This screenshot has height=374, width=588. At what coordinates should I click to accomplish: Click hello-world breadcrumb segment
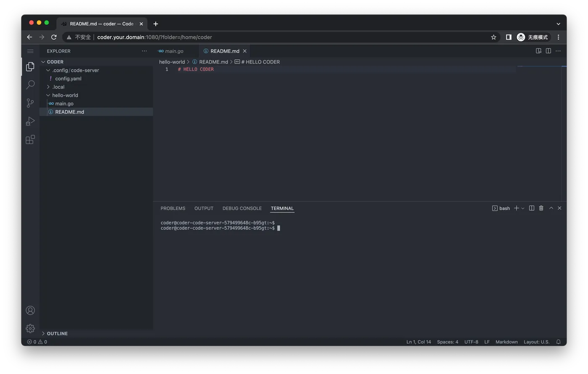point(172,62)
